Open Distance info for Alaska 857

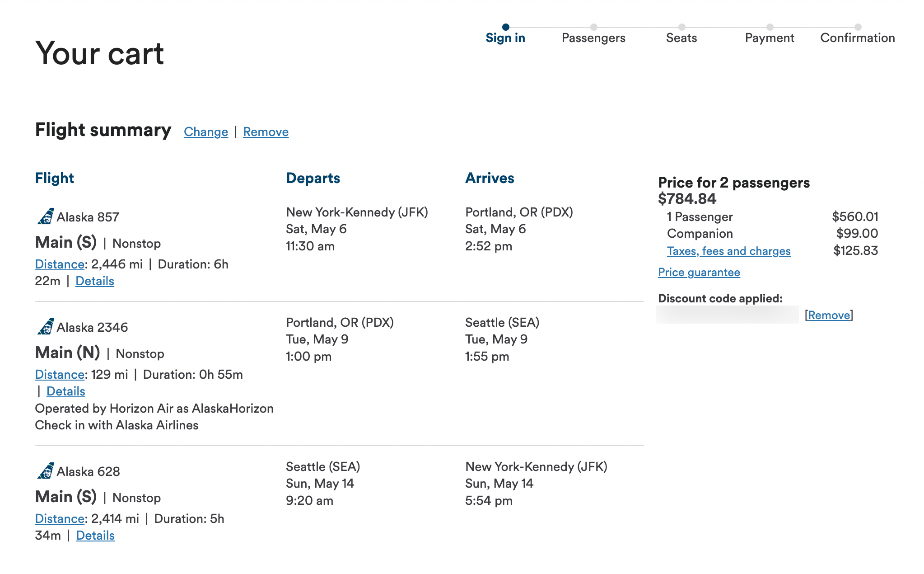pos(60,264)
